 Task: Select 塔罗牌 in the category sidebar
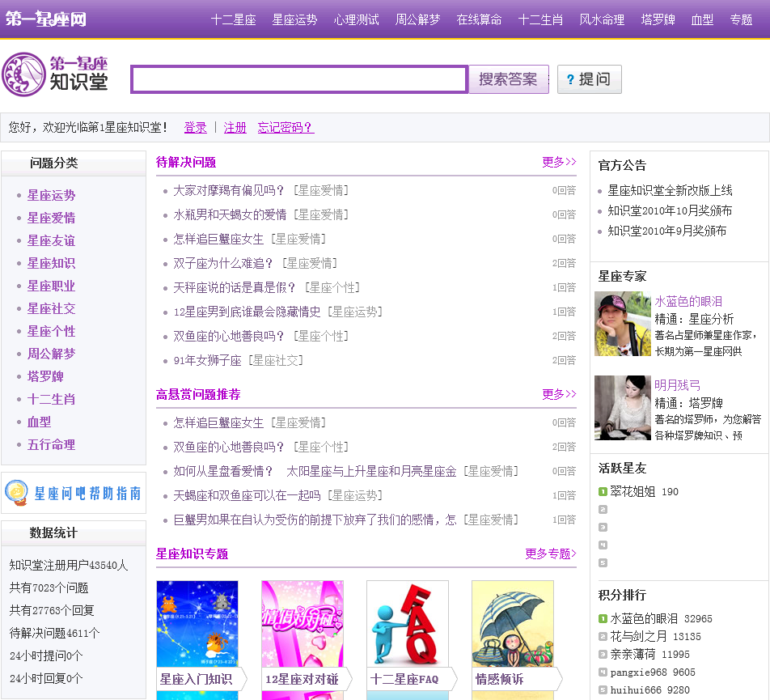coord(45,377)
